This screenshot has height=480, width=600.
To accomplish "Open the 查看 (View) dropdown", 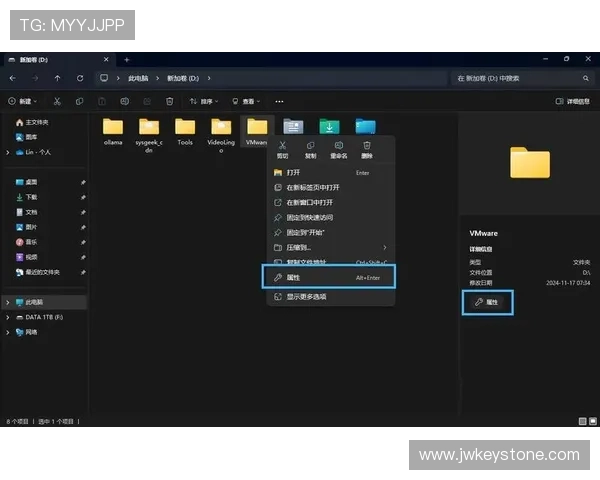I will pyautogui.click(x=245, y=101).
